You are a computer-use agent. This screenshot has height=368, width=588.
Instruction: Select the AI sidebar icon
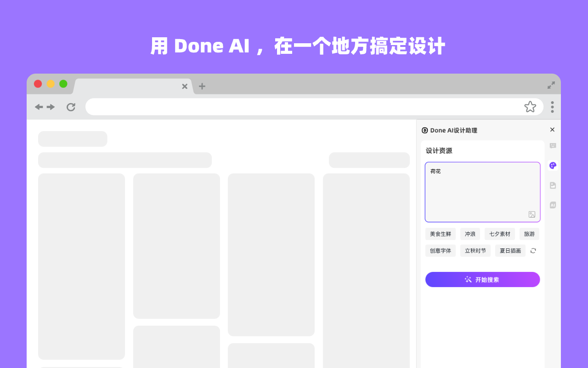point(553,205)
